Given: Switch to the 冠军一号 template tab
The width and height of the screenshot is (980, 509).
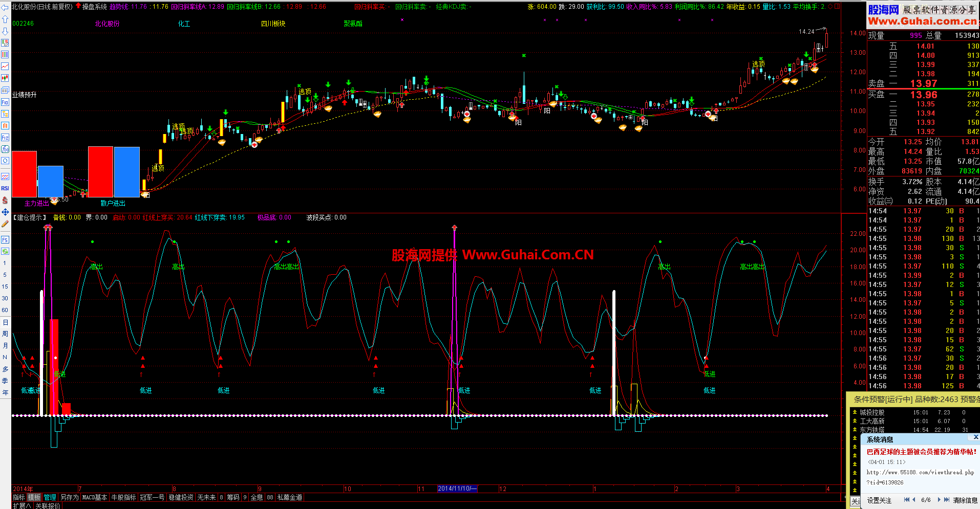Looking at the screenshot, I should point(152,497).
